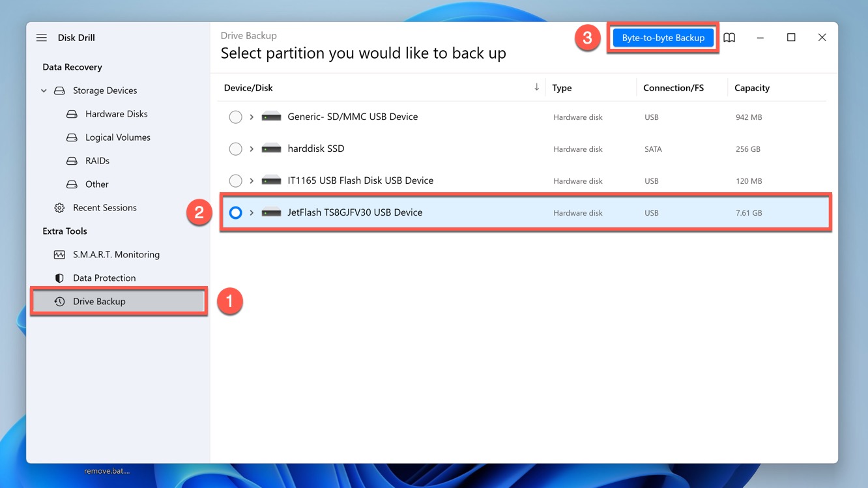Select the harddisk SSD radio button
This screenshot has width=868, height=488.
pos(235,149)
